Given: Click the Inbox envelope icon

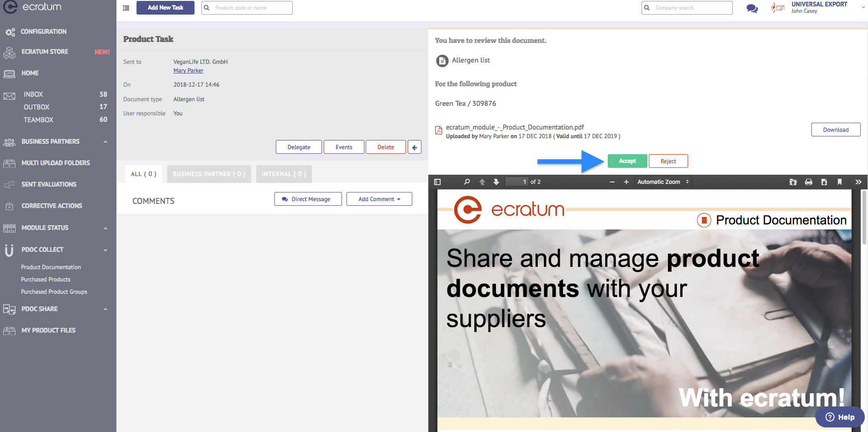Looking at the screenshot, I should click(10, 96).
